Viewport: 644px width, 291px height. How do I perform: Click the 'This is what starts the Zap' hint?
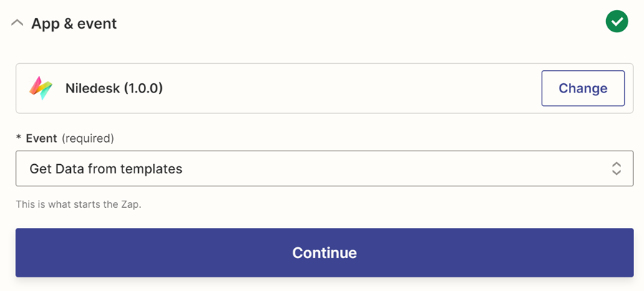(79, 204)
